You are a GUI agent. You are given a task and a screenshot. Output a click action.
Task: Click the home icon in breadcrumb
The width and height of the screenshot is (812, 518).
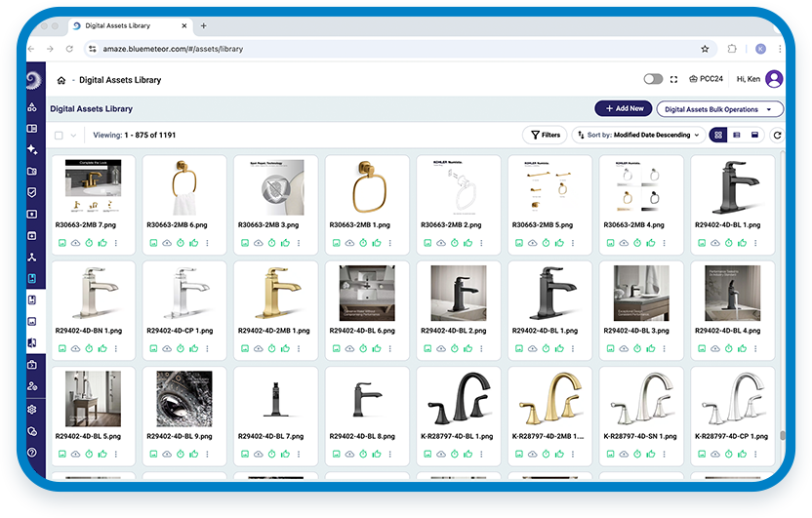[x=61, y=80]
